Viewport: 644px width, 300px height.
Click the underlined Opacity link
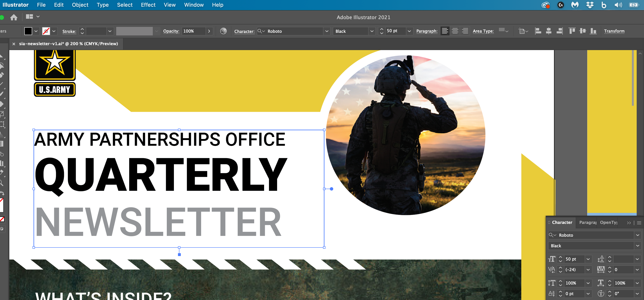point(171,31)
